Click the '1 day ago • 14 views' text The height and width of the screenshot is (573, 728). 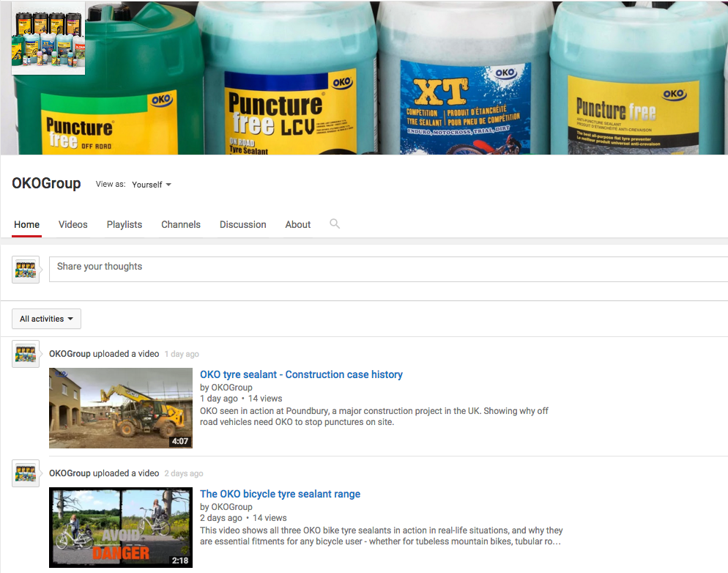241,399
